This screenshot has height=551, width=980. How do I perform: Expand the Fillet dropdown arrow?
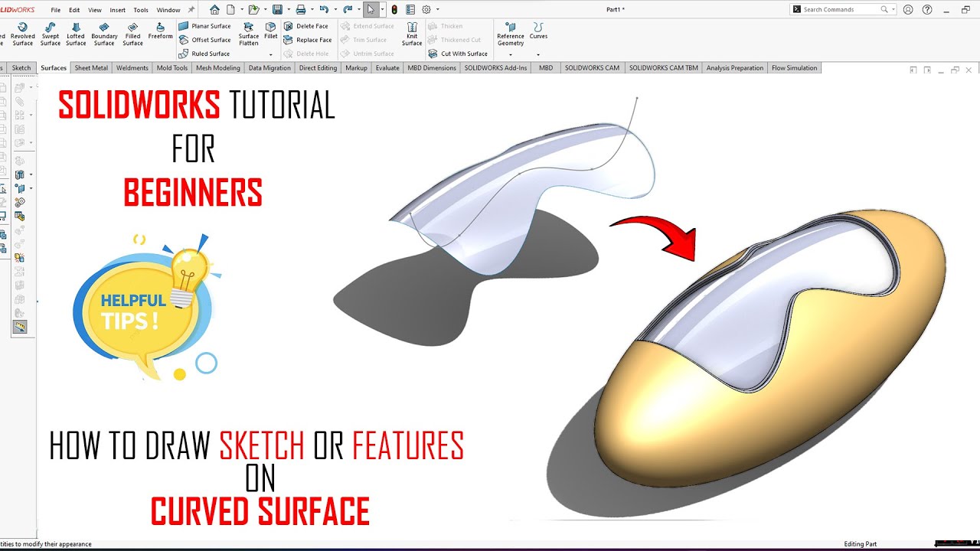coord(271,54)
